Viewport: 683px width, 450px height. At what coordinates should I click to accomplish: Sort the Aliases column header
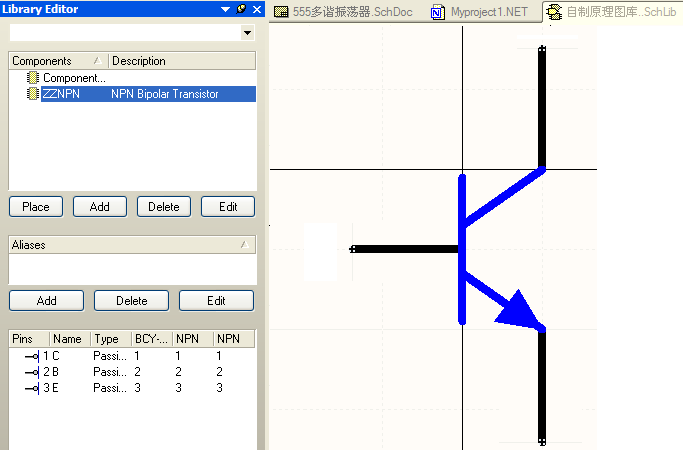click(x=132, y=245)
